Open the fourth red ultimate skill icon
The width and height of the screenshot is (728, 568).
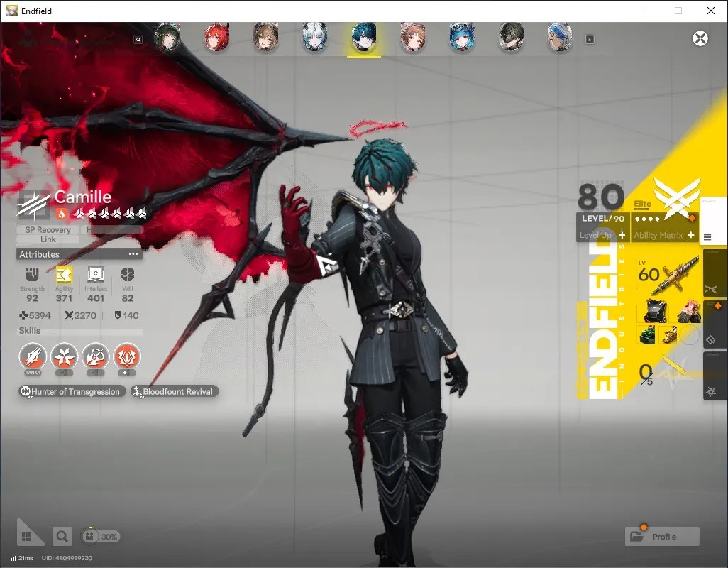127,356
